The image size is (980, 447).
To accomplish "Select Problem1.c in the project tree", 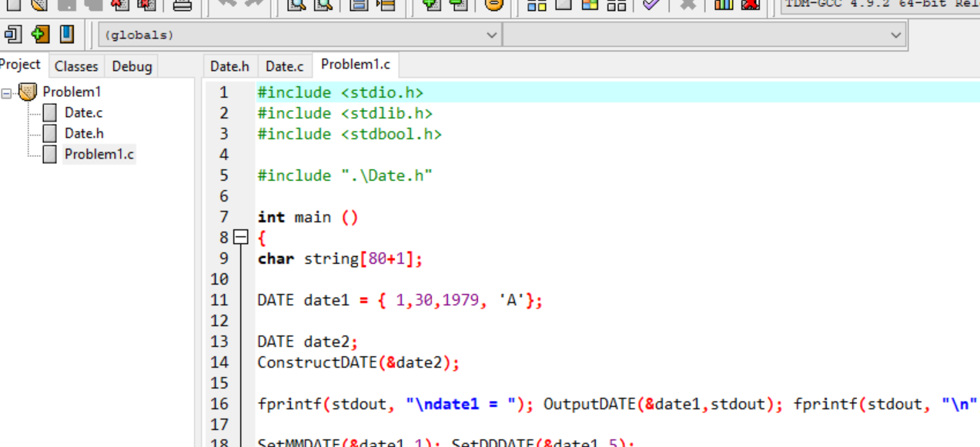I will [x=99, y=154].
